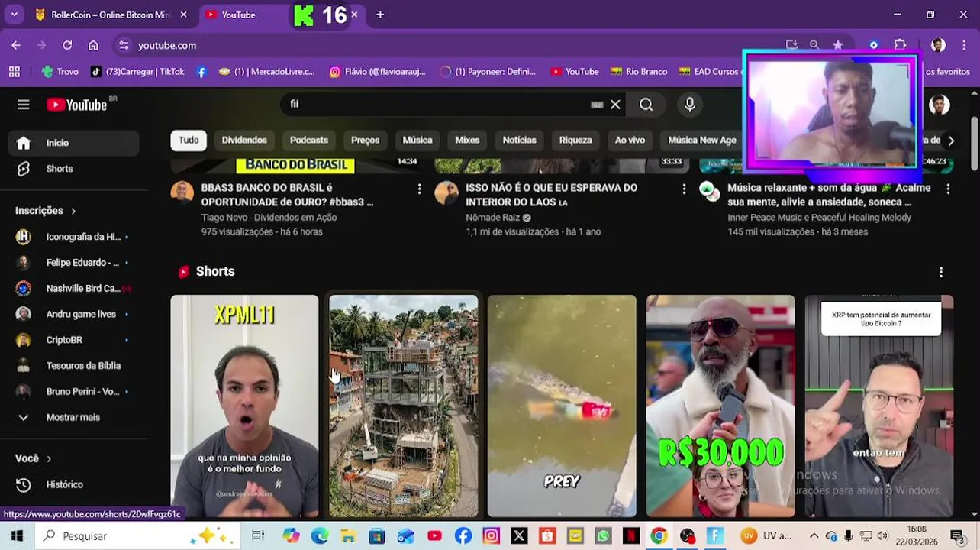Open the YouTube guide hamburger menu

pos(24,105)
